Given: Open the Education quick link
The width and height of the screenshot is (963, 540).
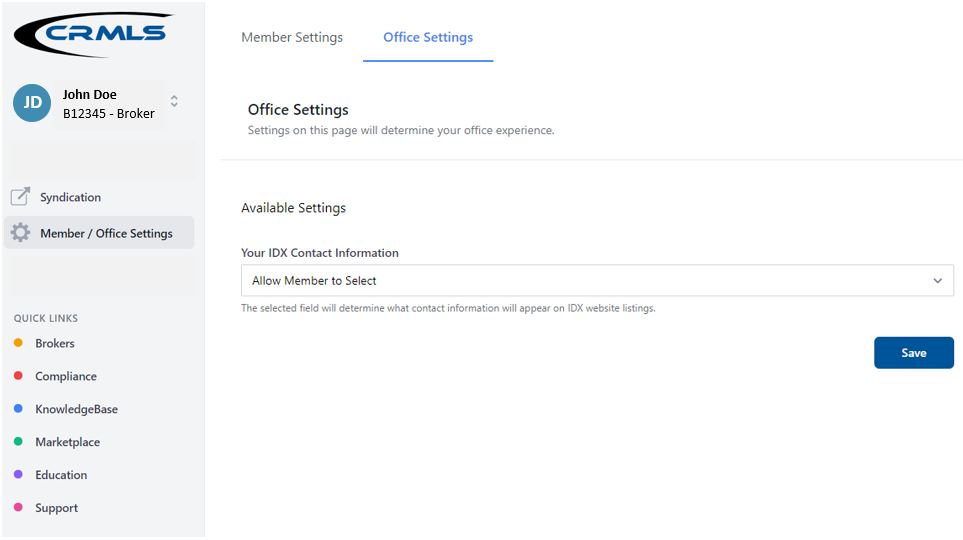Looking at the screenshot, I should 61,475.
